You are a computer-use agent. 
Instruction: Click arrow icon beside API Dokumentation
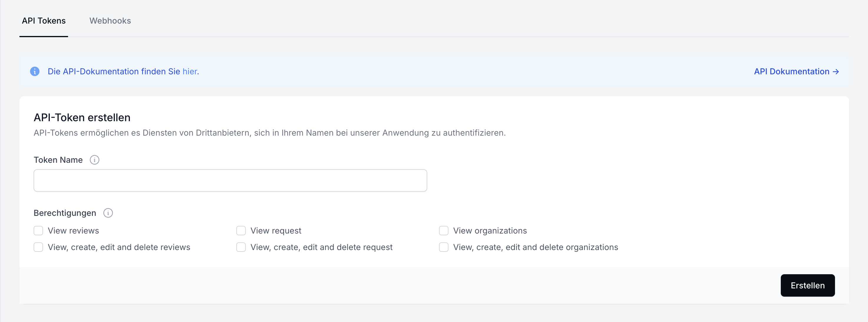coord(836,71)
